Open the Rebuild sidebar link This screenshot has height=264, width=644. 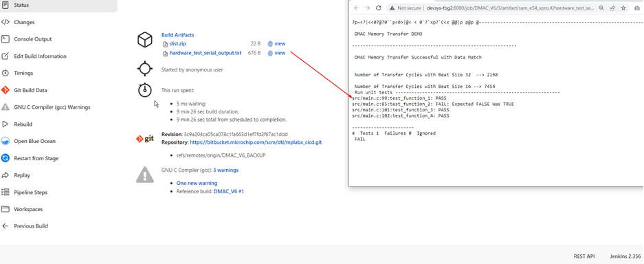point(23,124)
